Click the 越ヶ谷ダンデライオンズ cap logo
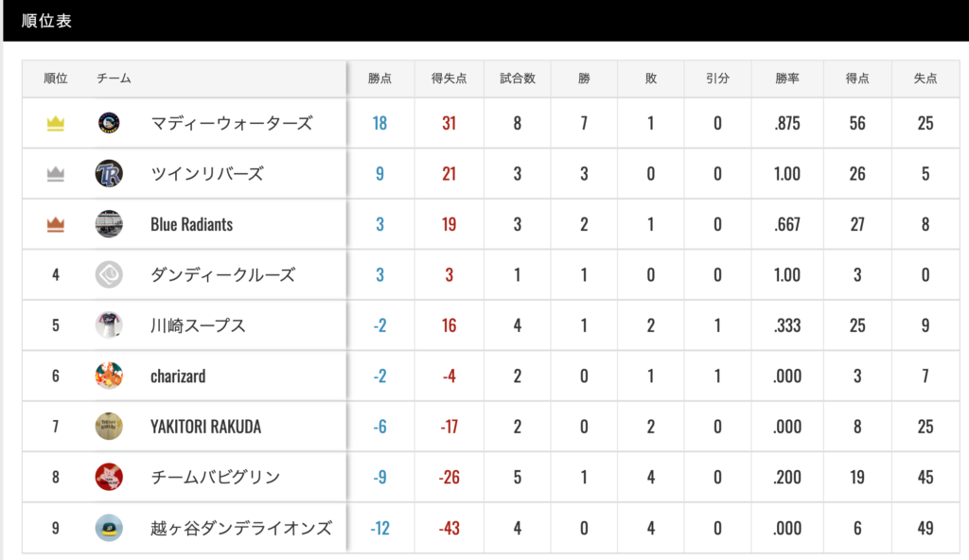The width and height of the screenshot is (969, 560). (x=109, y=528)
